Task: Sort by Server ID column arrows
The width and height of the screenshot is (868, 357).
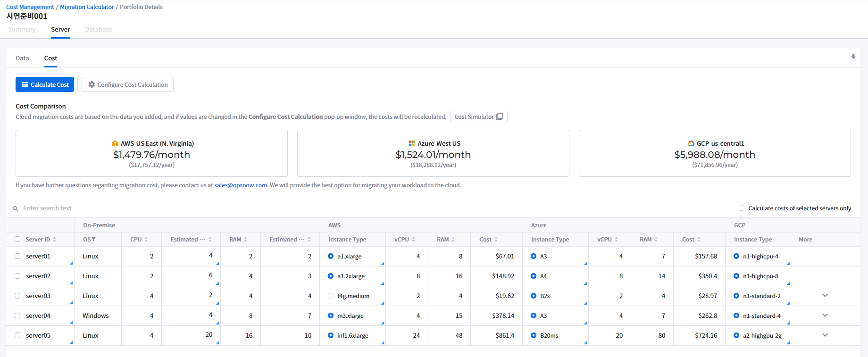Action: 55,240
